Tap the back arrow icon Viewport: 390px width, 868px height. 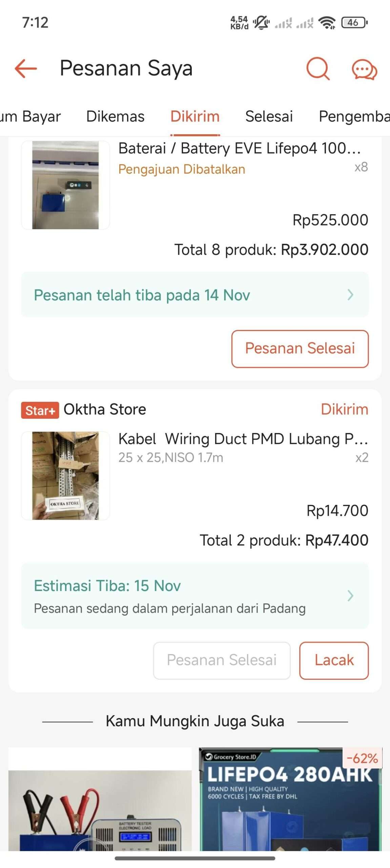[x=26, y=68]
